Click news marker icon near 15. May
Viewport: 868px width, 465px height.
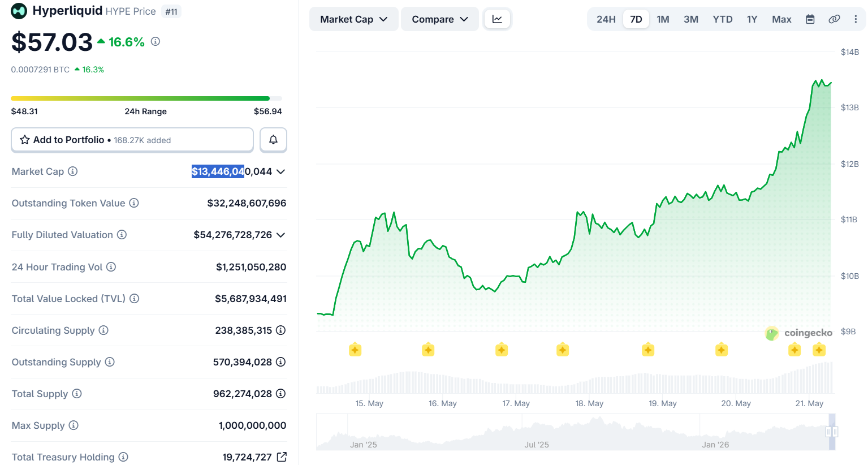pos(355,350)
